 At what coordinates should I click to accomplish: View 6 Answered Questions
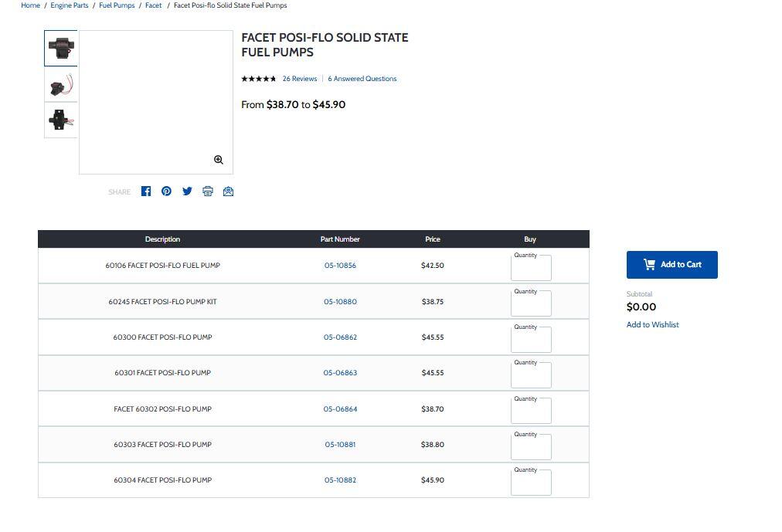(x=362, y=79)
